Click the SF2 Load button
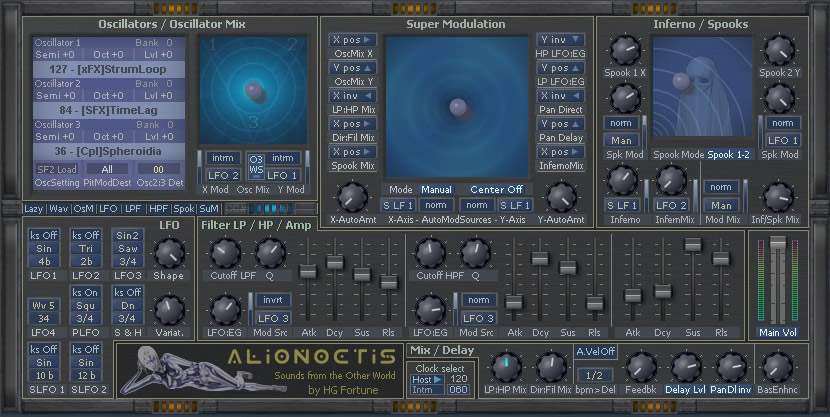Screen dimensions: 830x417 coord(57,169)
